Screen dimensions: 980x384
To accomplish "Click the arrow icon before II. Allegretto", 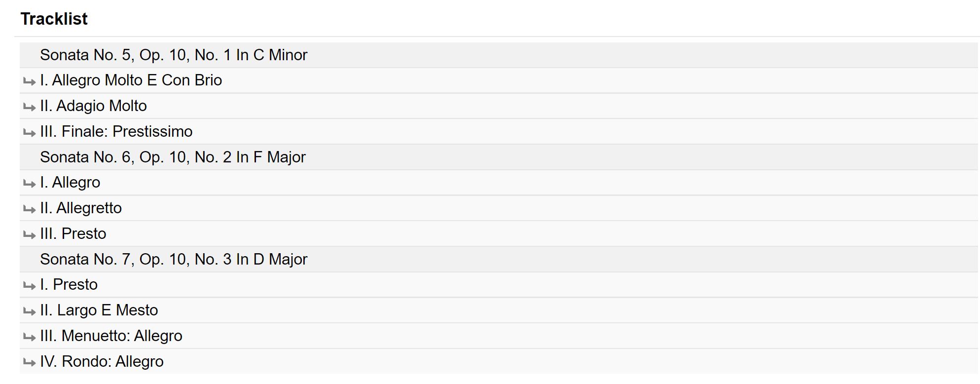I will [x=29, y=209].
